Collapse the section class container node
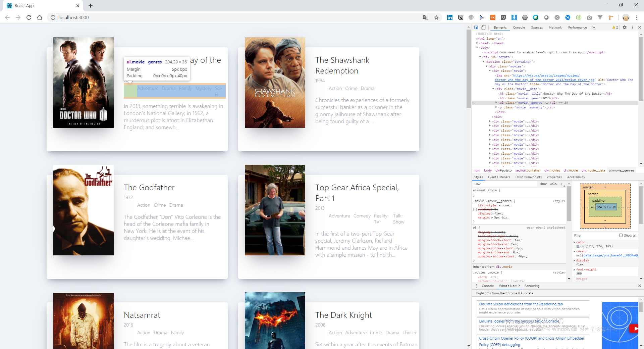 [x=483, y=62]
